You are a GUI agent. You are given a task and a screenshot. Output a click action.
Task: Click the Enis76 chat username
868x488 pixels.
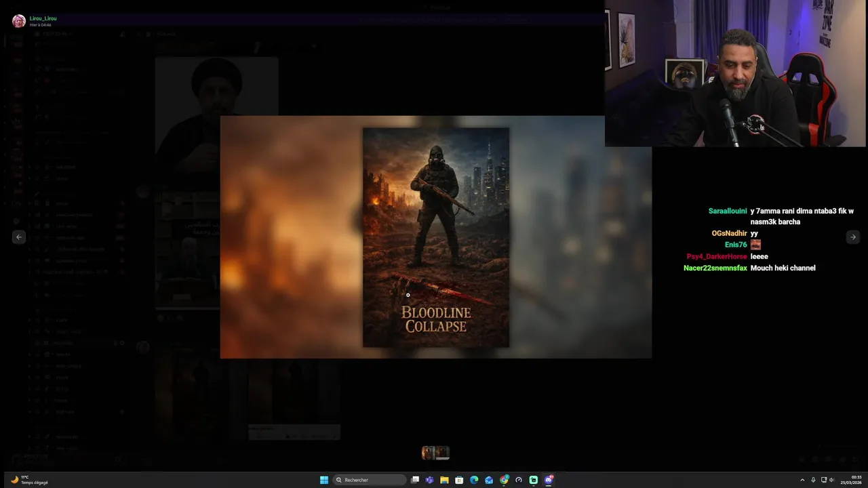[x=736, y=245]
